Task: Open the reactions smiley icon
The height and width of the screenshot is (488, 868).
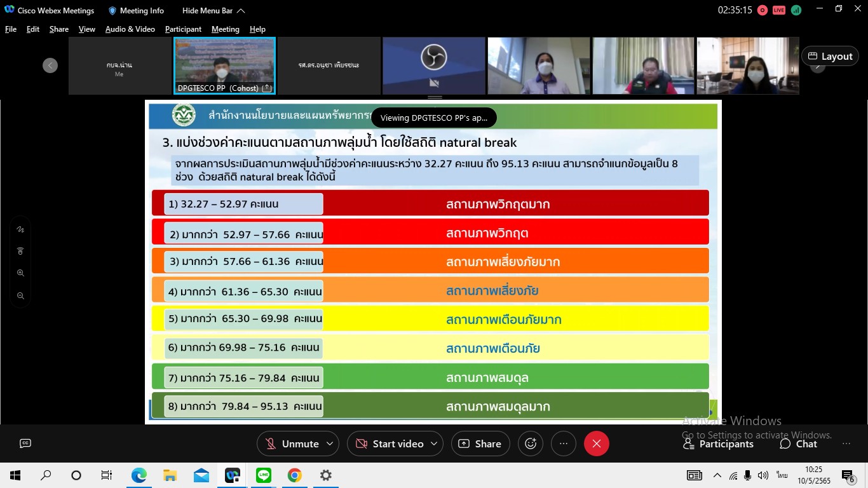Action: coord(531,444)
